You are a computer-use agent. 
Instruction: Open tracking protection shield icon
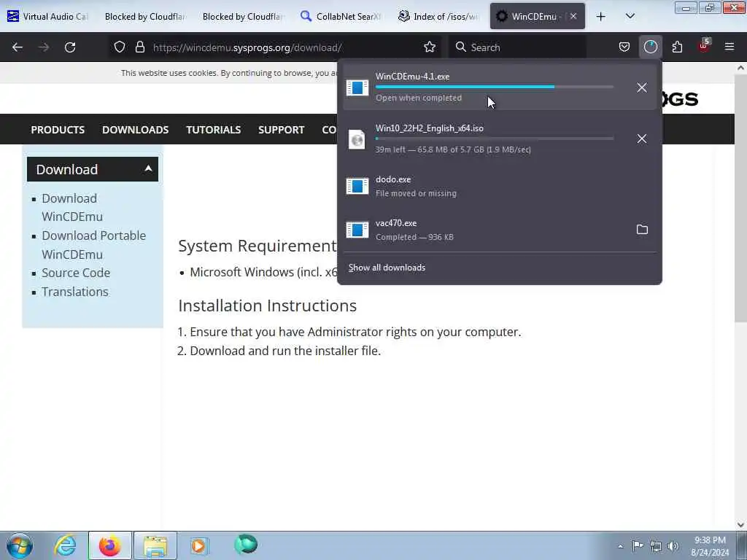120,47
